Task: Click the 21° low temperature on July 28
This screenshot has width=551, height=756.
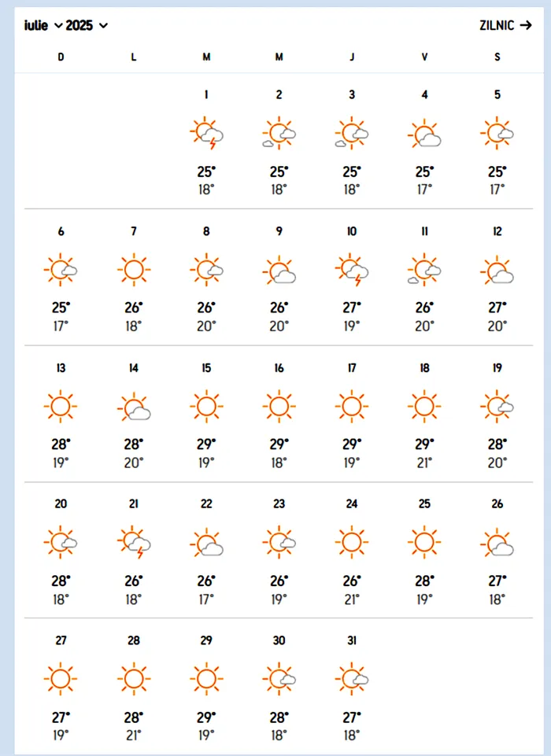Action: point(134,735)
